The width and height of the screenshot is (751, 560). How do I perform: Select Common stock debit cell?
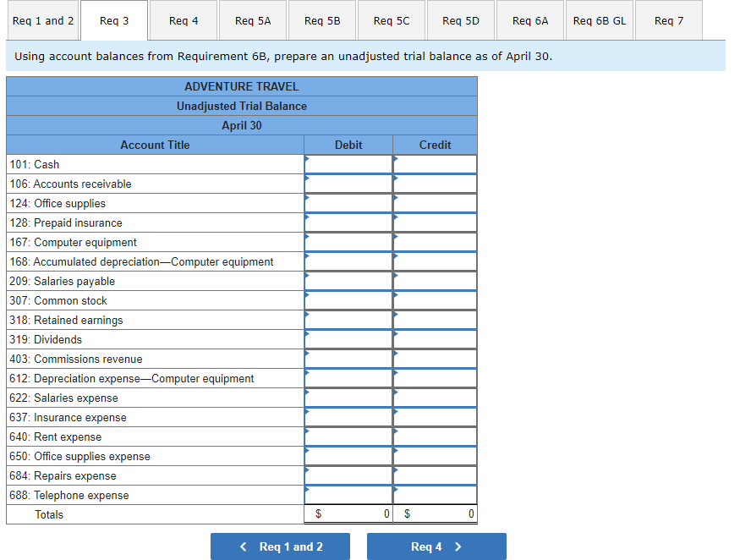tap(348, 300)
